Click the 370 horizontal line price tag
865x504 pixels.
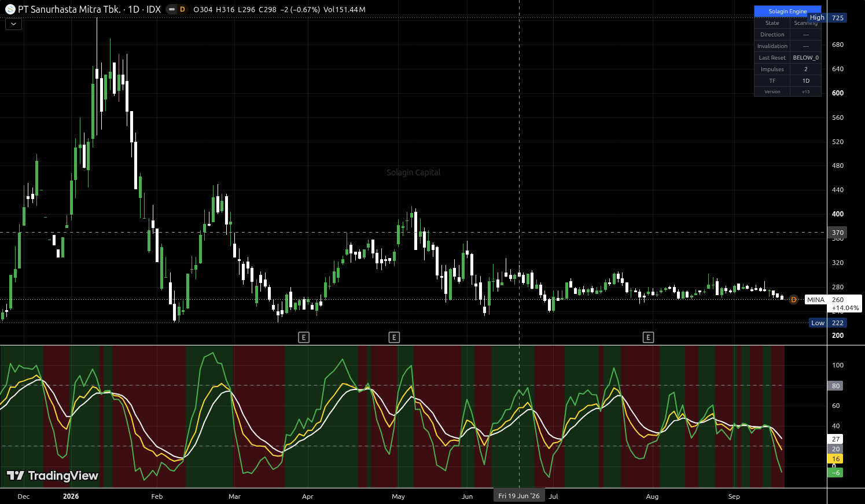point(837,233)
